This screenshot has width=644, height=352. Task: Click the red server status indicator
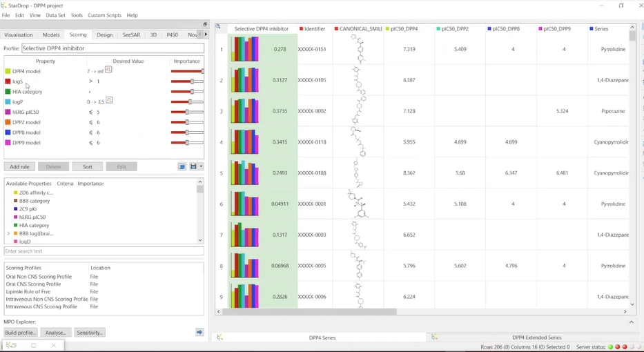tap(625, 346)
